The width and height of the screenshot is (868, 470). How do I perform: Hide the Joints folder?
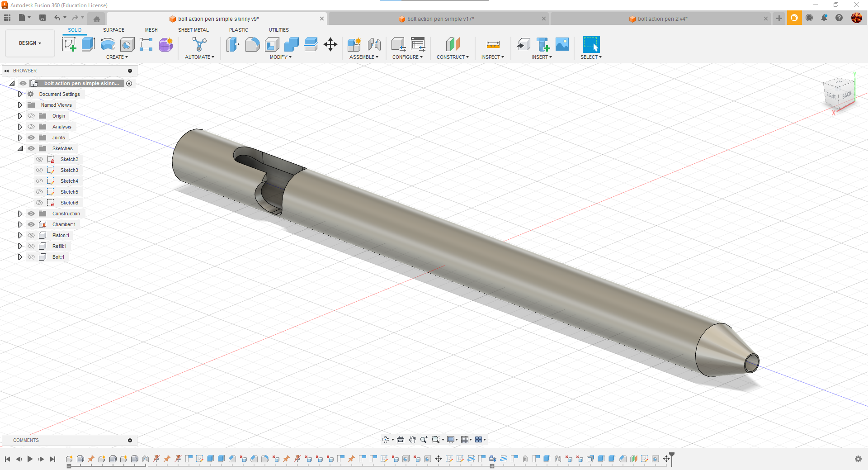(31, 138)
